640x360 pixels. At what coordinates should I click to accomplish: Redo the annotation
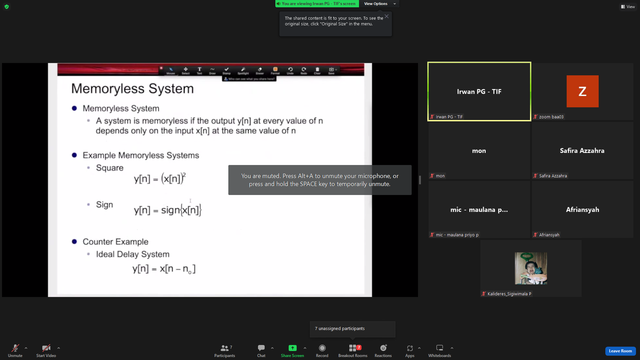coord(304,70)
